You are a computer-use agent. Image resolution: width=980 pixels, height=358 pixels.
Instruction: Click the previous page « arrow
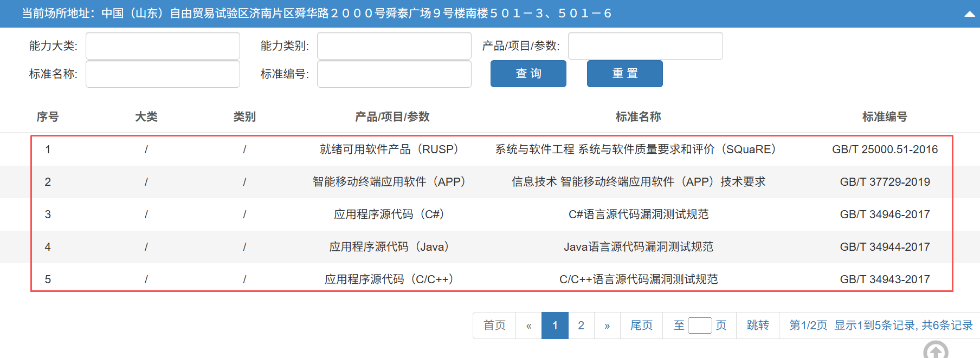[528, 326]
